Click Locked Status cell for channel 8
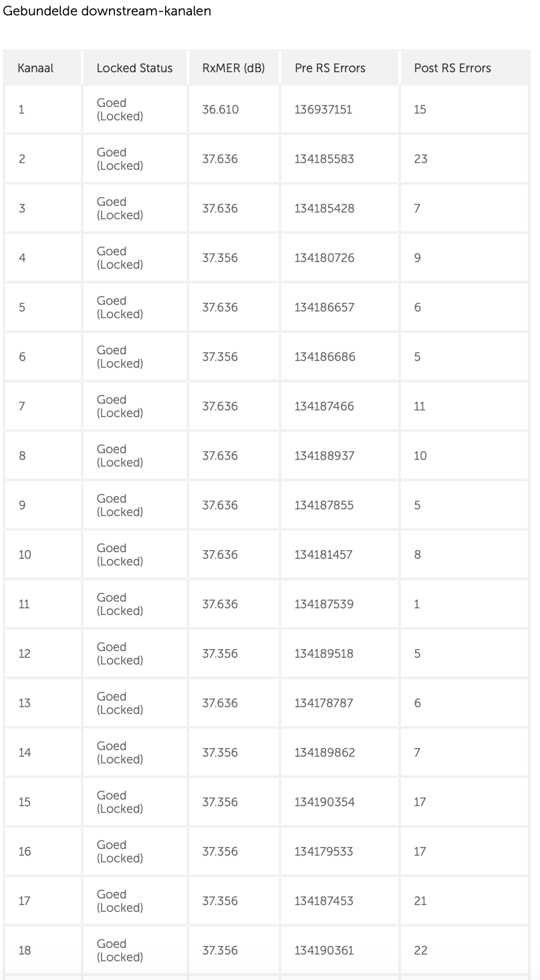540x980 pixels. (120, 456)
